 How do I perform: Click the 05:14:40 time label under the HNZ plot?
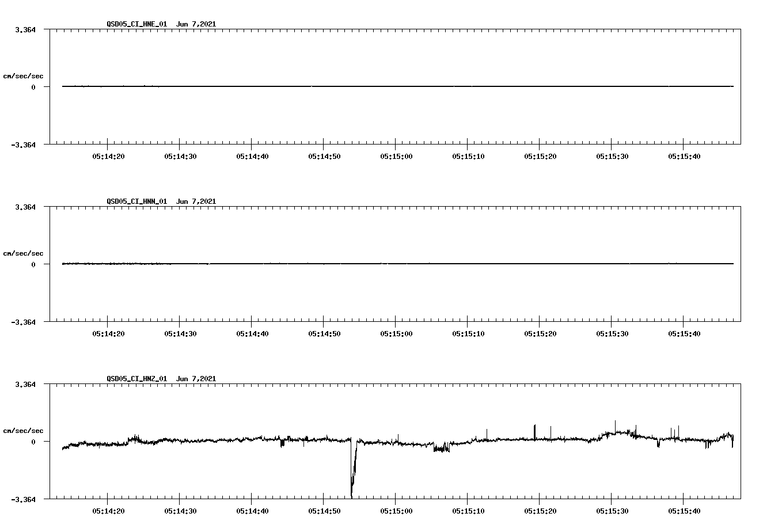(x=252, y=511)
